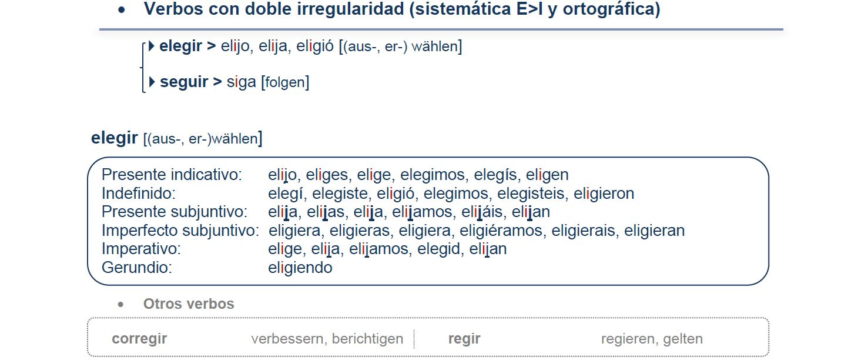Select the Presente subjuntivo label

coord(175,212)
